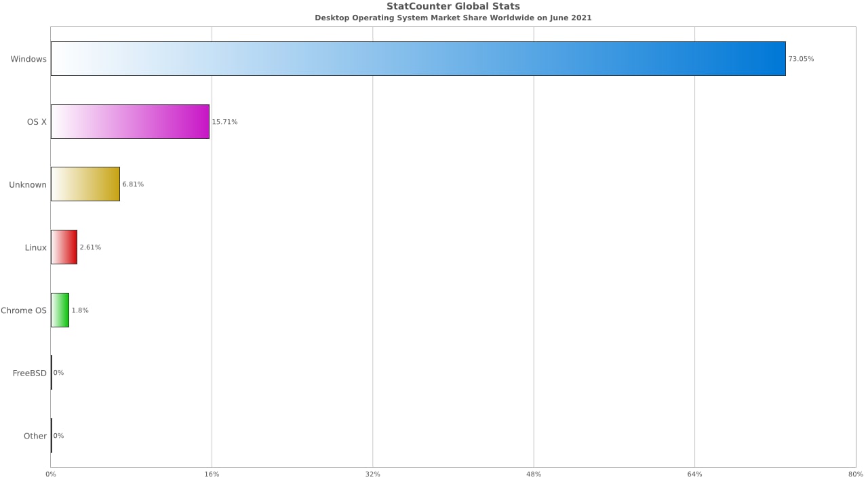Click the OS X axis label
868x488 pixels.
[x=37, y=122]
